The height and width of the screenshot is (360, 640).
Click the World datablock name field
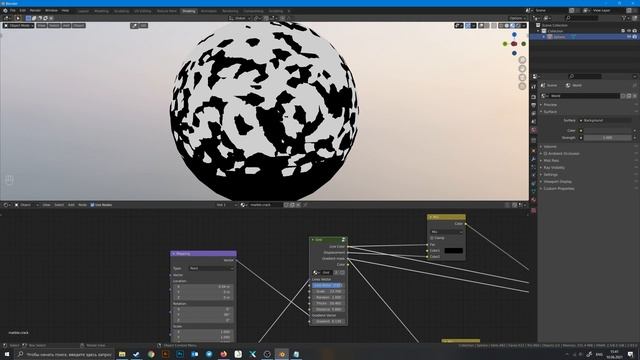pyautogui.click(x=584, y=96)
